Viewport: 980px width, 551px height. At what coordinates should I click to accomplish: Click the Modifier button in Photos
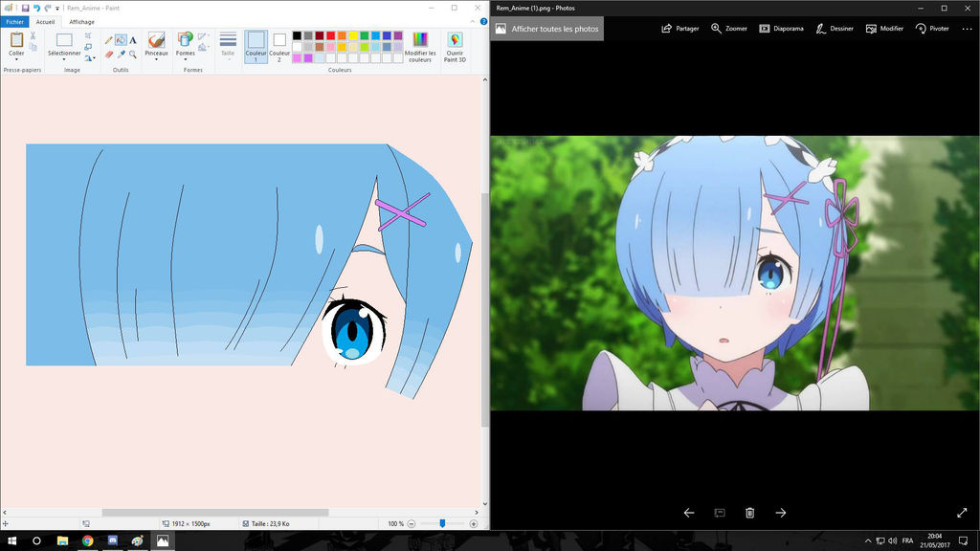click(x=884, y=29)
